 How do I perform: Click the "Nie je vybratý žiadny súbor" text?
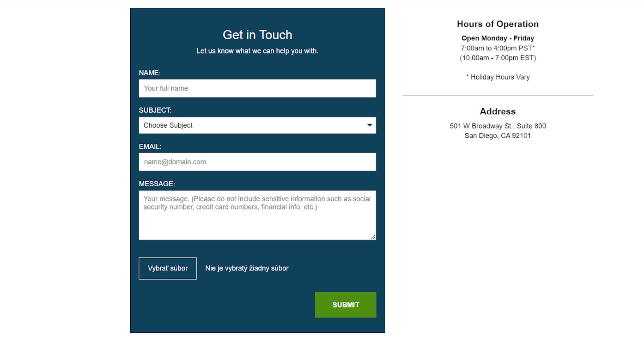click(247, 268)
